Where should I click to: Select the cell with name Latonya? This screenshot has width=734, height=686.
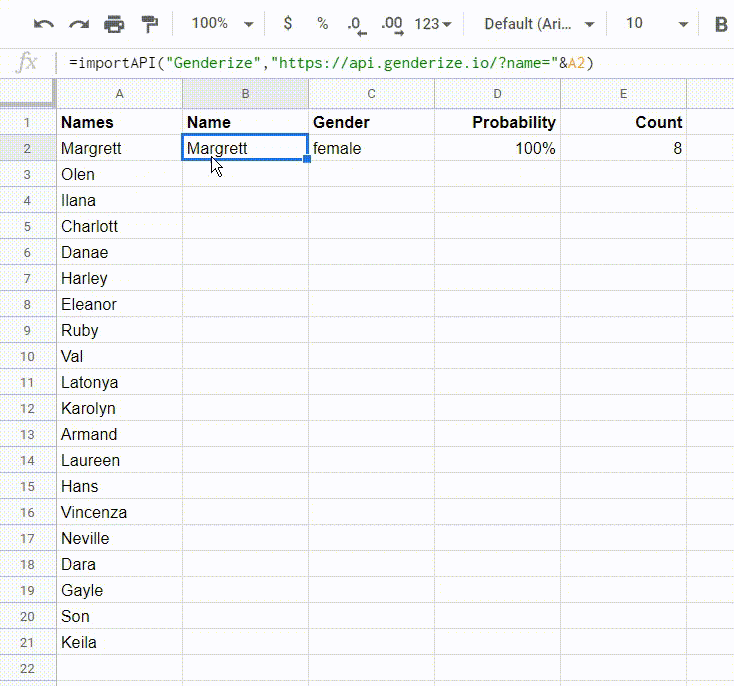119,382
